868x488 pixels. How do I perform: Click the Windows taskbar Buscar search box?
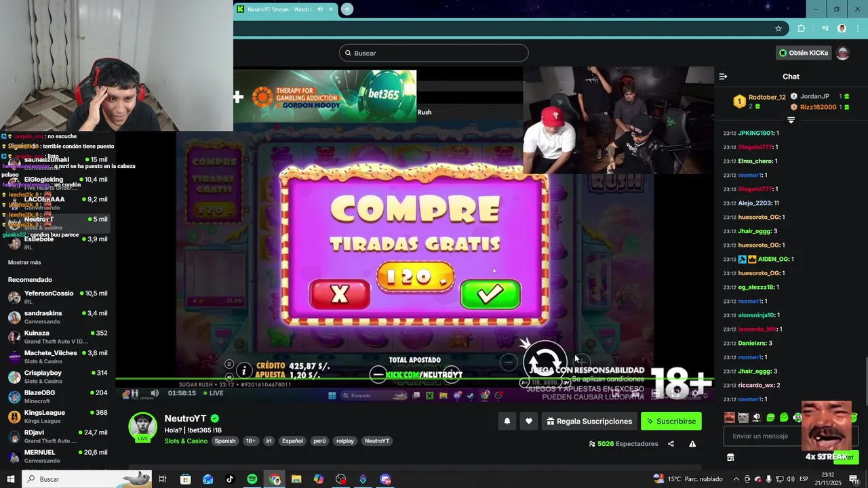tap(87, 479)
